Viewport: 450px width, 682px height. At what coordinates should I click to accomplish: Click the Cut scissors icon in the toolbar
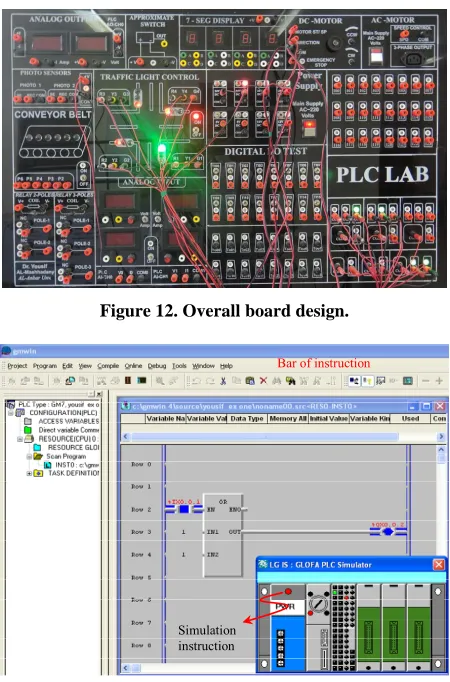pos(223,381)
